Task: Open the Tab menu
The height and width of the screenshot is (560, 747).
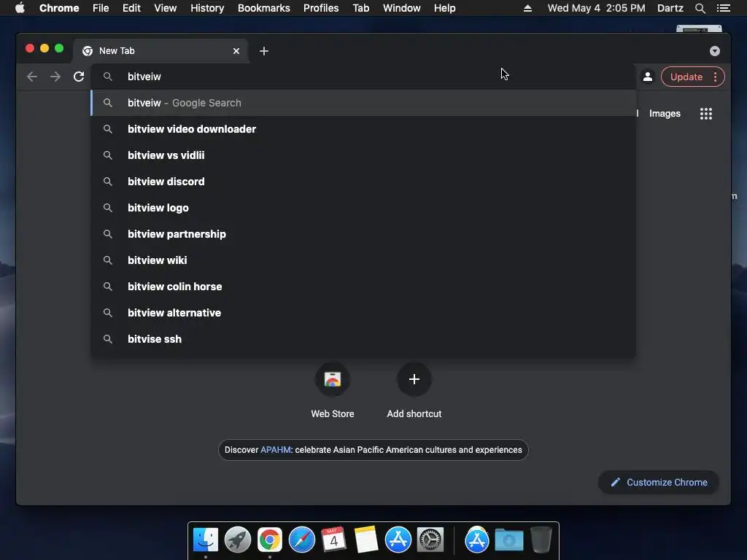Action: pos(361,8)
